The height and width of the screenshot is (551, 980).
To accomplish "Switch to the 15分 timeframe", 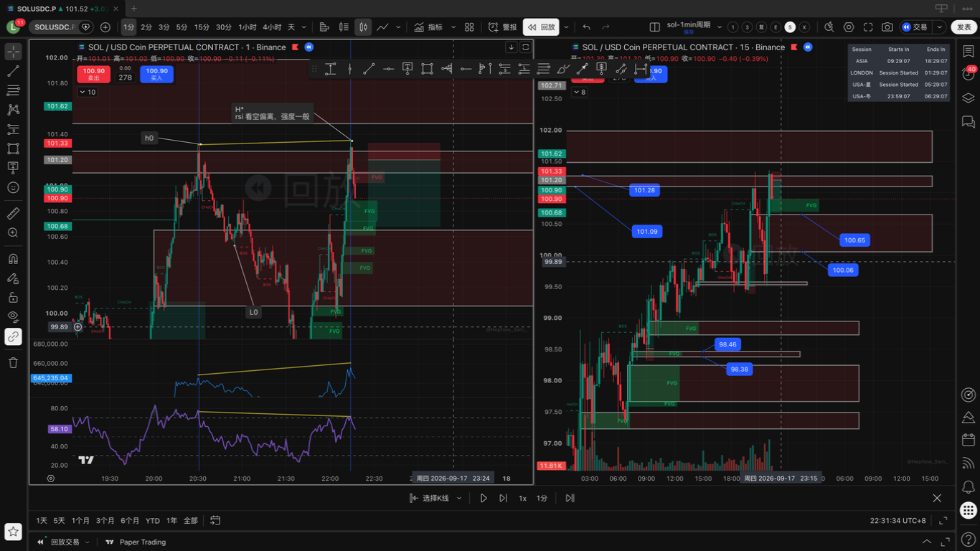I will (x=202, y=27).
